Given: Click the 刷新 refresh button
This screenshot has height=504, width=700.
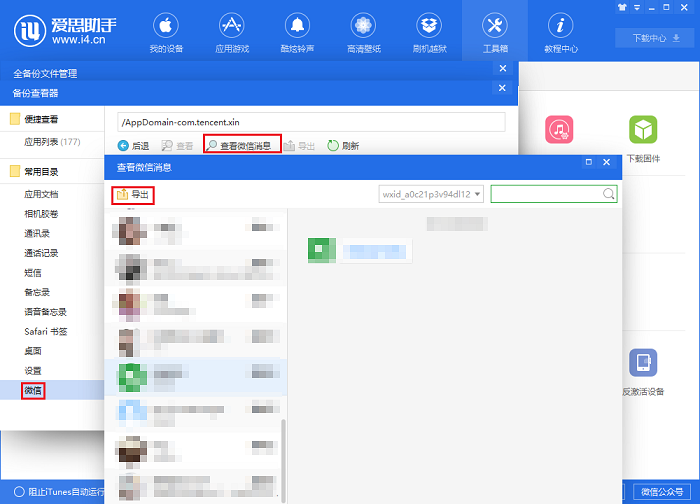Looking at the screenshot, I should tap(343, 146).
